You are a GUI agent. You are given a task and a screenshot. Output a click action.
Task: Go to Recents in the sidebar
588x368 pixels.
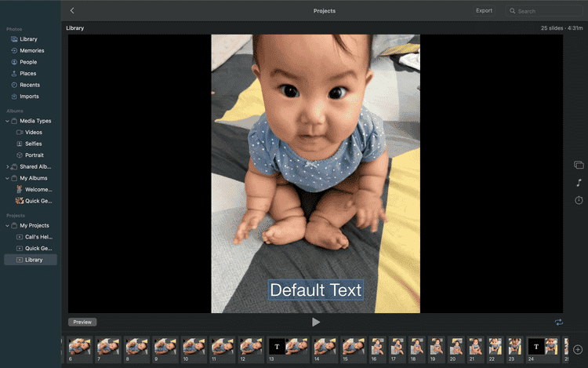(x=30, y=85)
